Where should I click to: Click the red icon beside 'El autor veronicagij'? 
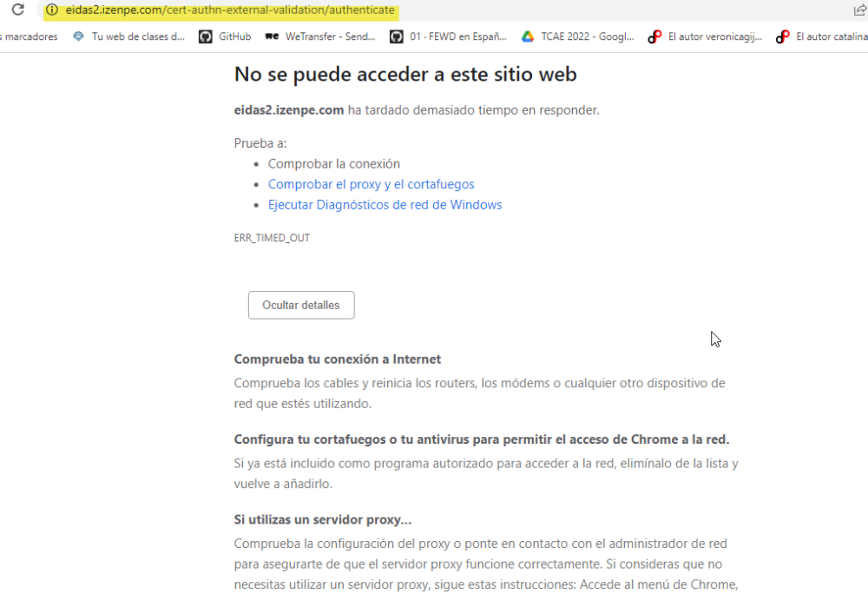654,36
